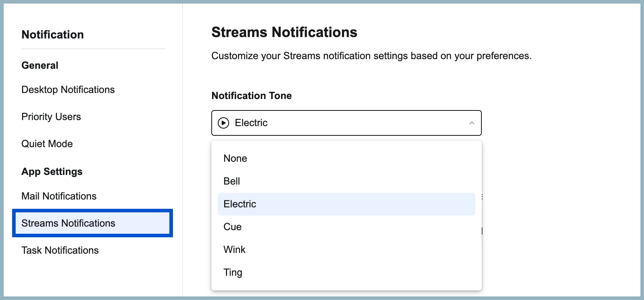Select Bell as the notification tone
This screenshot has height=300, width=644.
[x=231, y=181]
